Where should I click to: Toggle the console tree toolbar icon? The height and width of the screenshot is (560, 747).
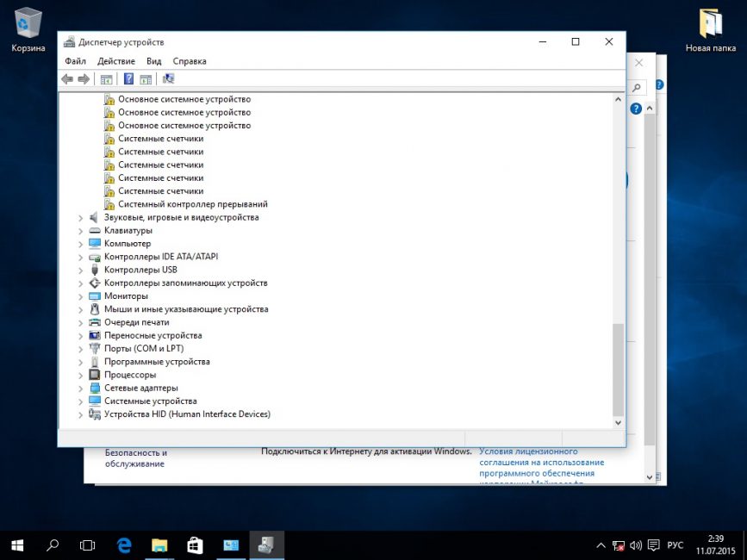(x=106, y=79)
